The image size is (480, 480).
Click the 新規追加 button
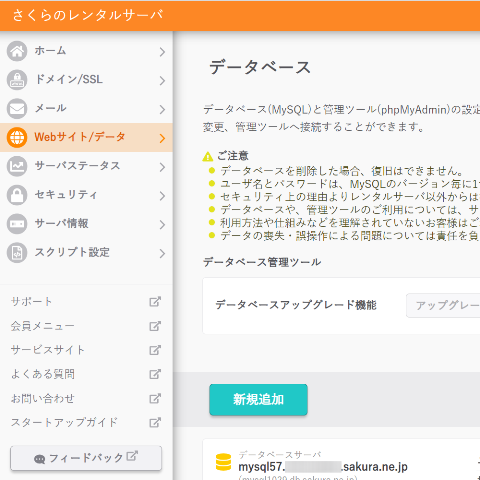click(258, 400)
